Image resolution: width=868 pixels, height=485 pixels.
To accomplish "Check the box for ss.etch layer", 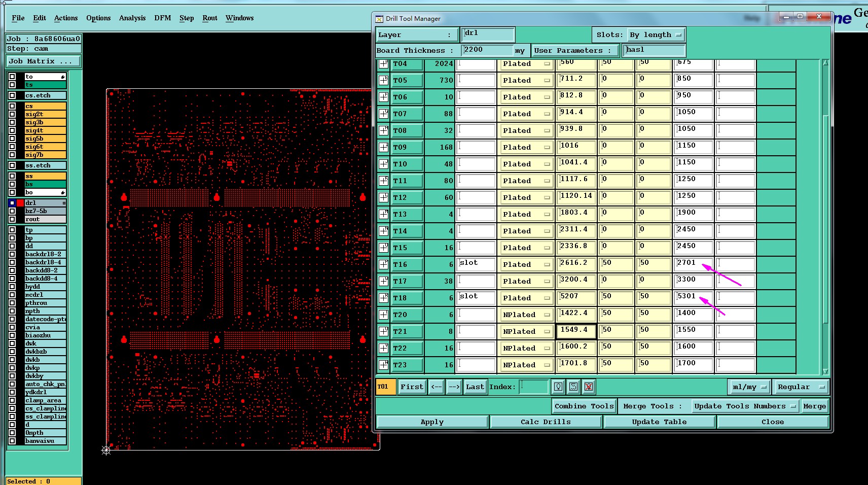I will [x=12, y=165].
